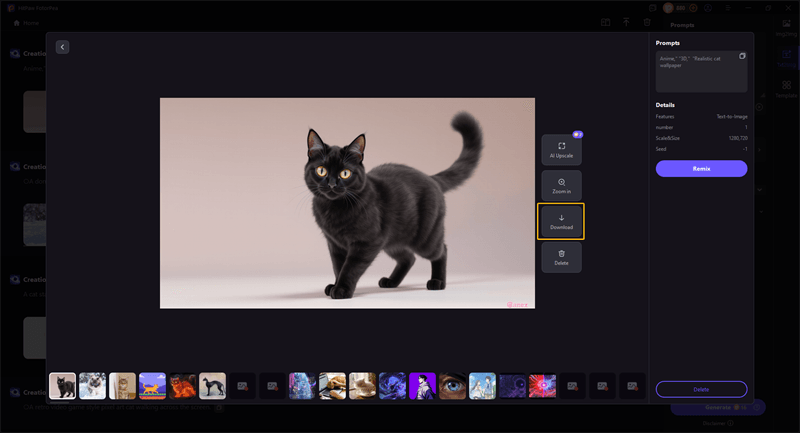This screenshot has width=800, height=433.
Task: Click the back arrow button
Action: pyautogui.click(x=62, y=47)
